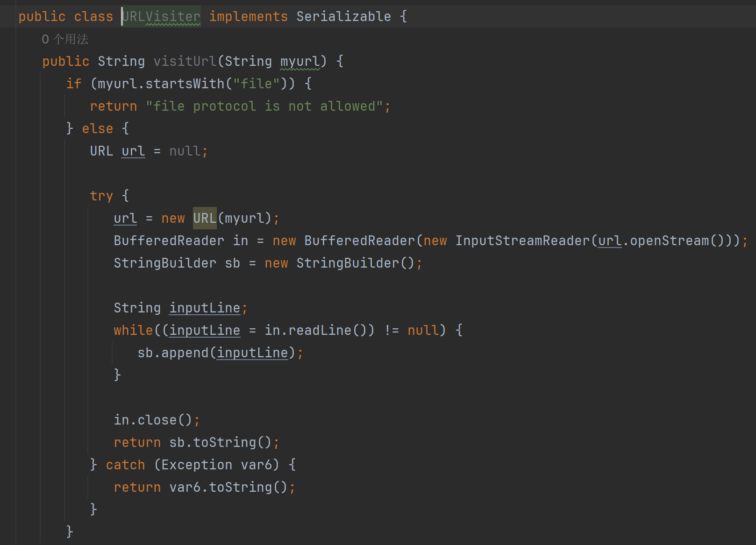Click the "file protocol is not allowed" string
Screen dimensions: 756x545
coord(264,106)
